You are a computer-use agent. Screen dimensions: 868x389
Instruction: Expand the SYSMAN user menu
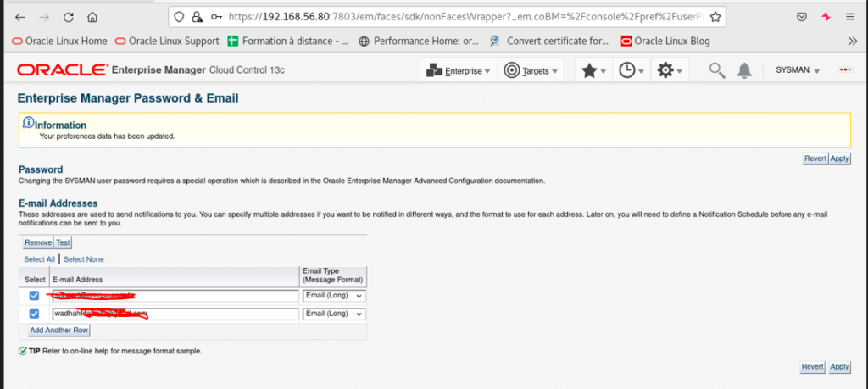[798, 71]
